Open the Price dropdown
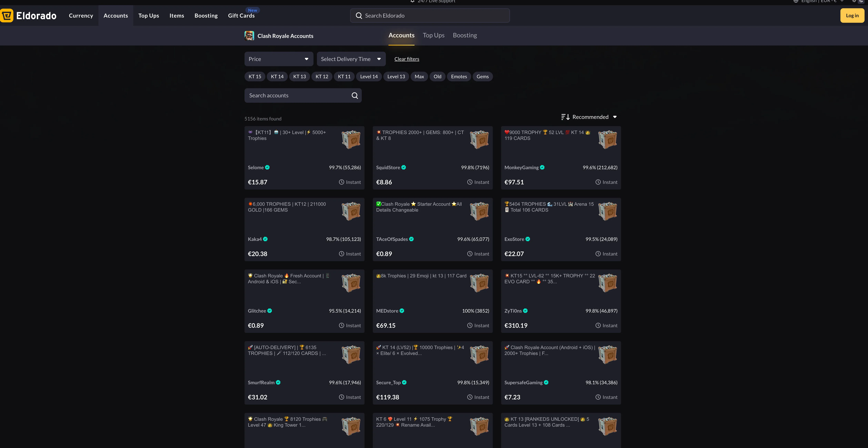Image resolution: width=868 pixels, height=448 pixels. coord(278,59)
